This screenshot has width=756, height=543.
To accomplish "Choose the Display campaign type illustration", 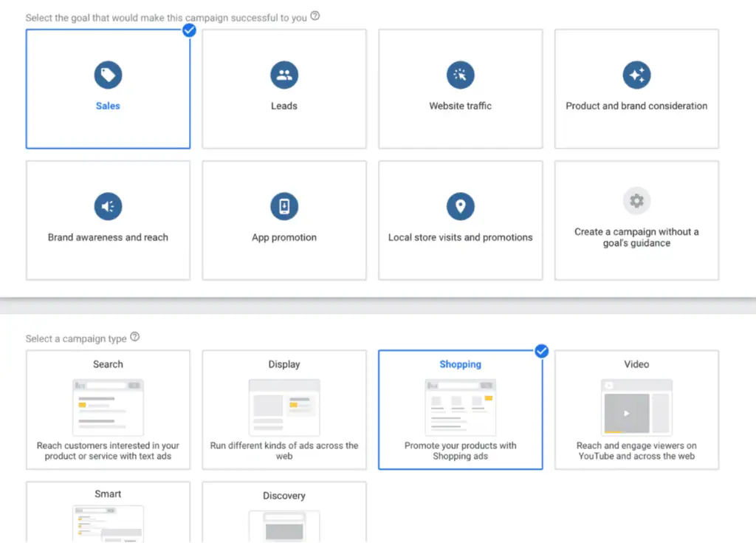I will 284,407.
